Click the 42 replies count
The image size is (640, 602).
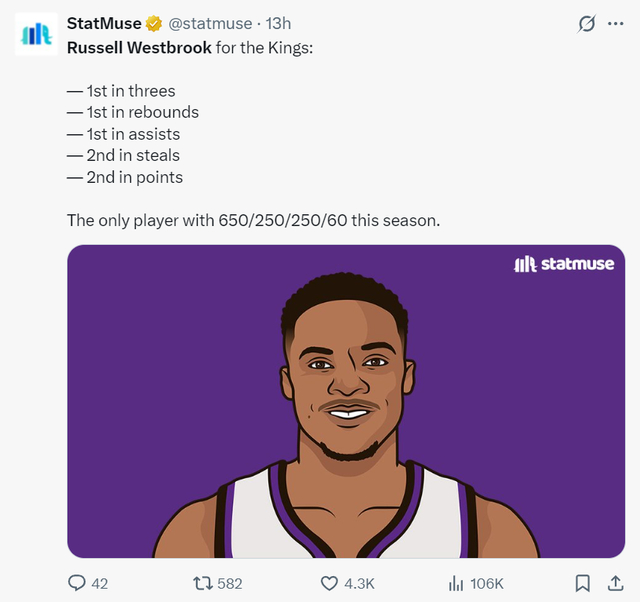click(99, 583)
